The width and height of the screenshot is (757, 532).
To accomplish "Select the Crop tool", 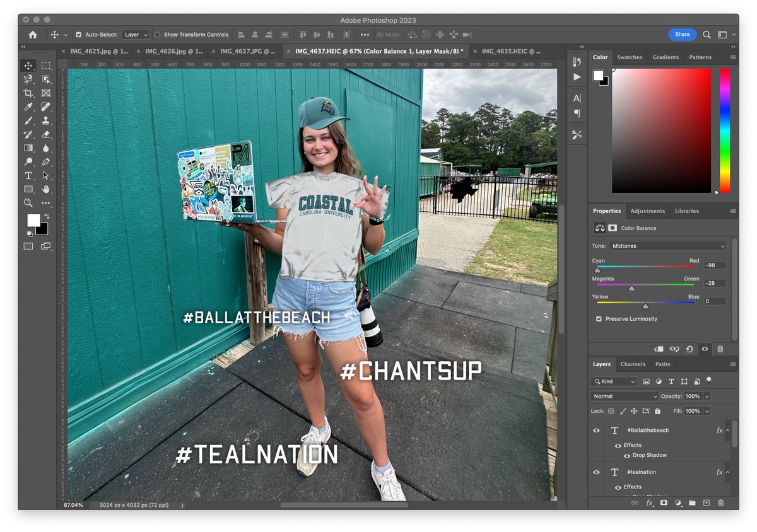I will [x=28, y=93].
